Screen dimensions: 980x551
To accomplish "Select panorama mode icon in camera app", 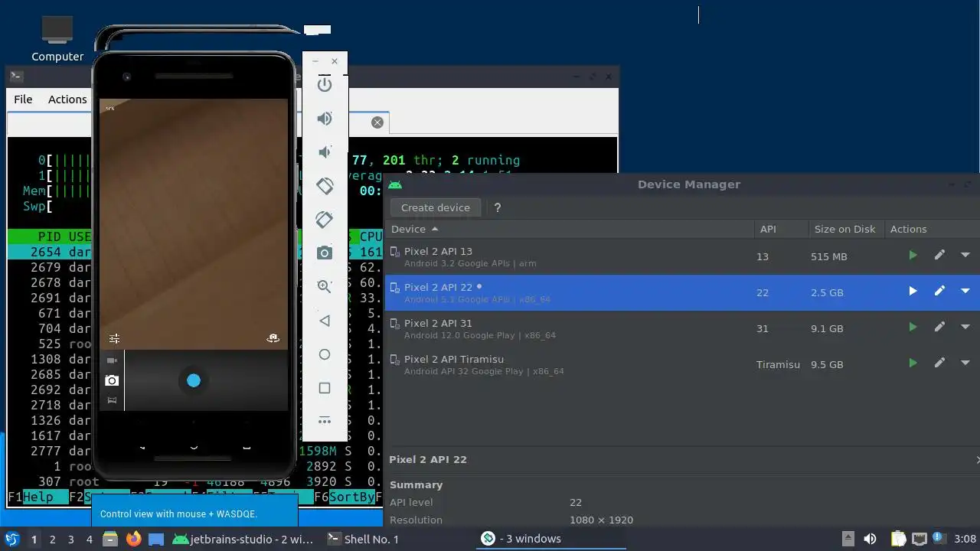I will pyautogui.click(x=112, y=400).
